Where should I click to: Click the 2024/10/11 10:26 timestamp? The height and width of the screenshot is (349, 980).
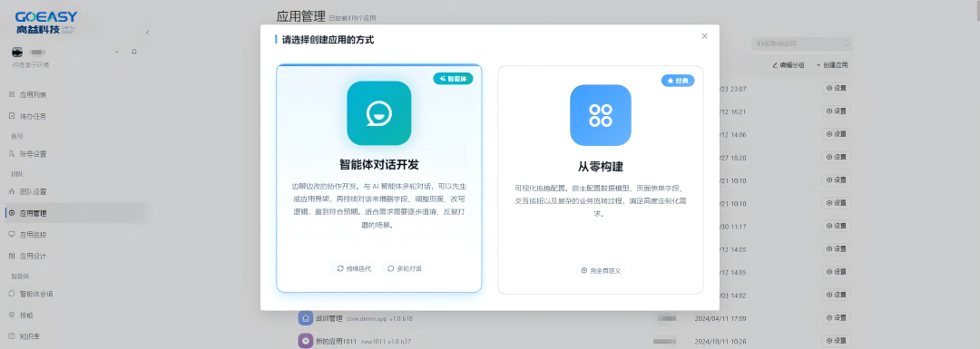click(720, 341)
